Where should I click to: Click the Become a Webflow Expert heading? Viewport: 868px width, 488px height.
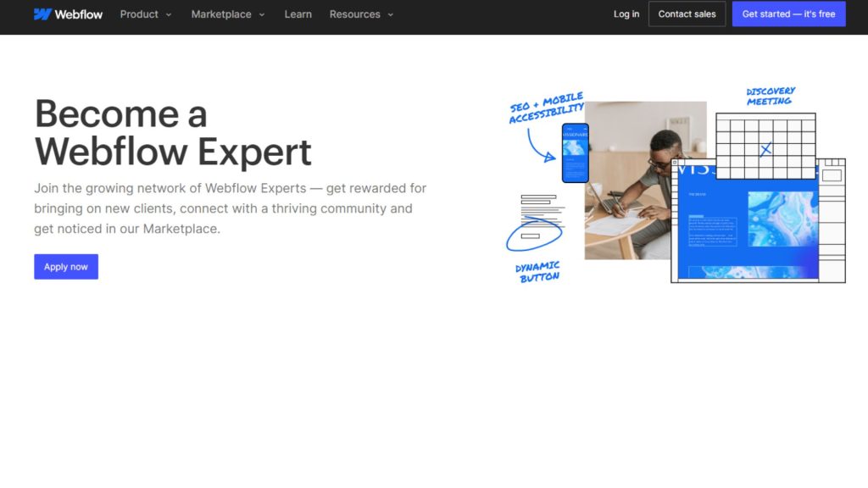pos(173,133)
